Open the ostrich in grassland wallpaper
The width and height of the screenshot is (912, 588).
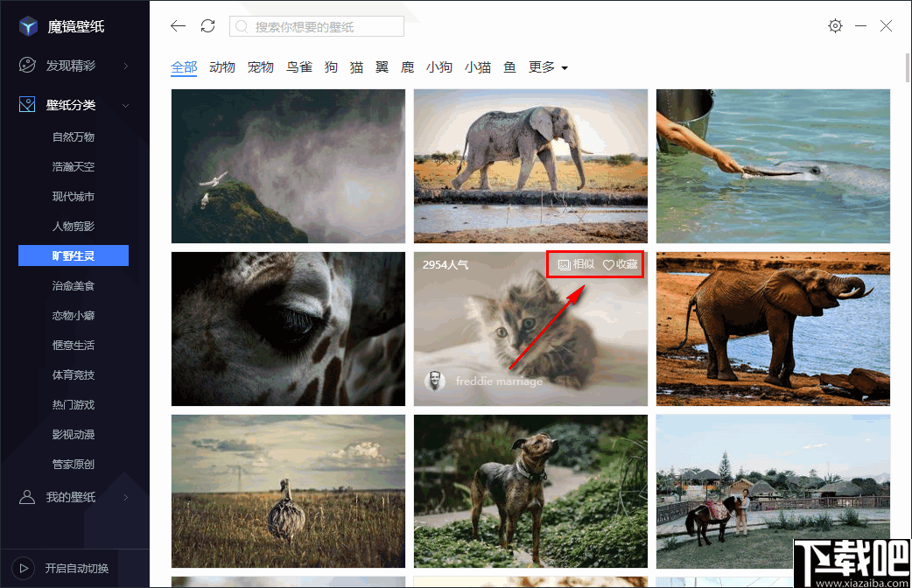(x=288, y=491)
